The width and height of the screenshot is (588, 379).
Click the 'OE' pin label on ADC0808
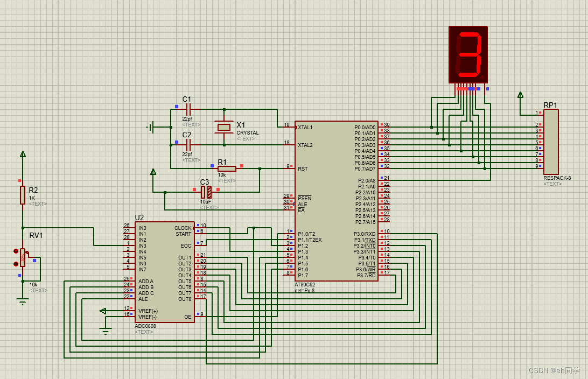tap(188, 317)
